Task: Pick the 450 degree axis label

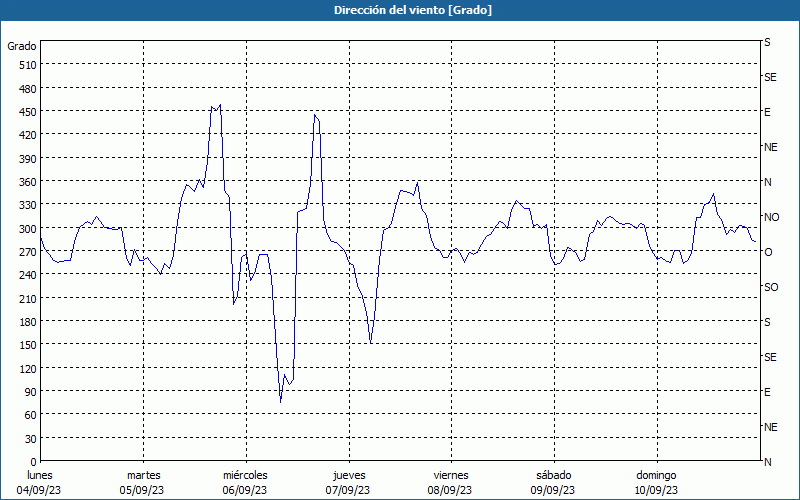Action: click(x=28, y=112)
